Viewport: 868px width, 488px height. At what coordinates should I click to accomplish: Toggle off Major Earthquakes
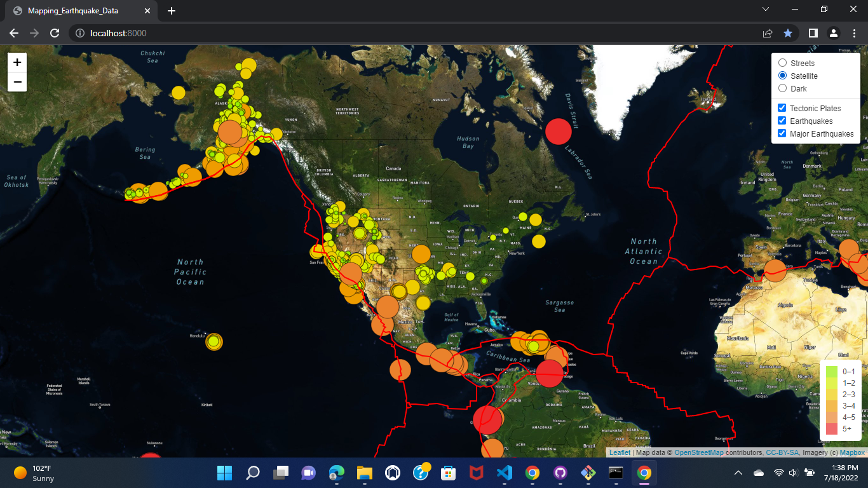pyautogui.click(x=782, y=133)
